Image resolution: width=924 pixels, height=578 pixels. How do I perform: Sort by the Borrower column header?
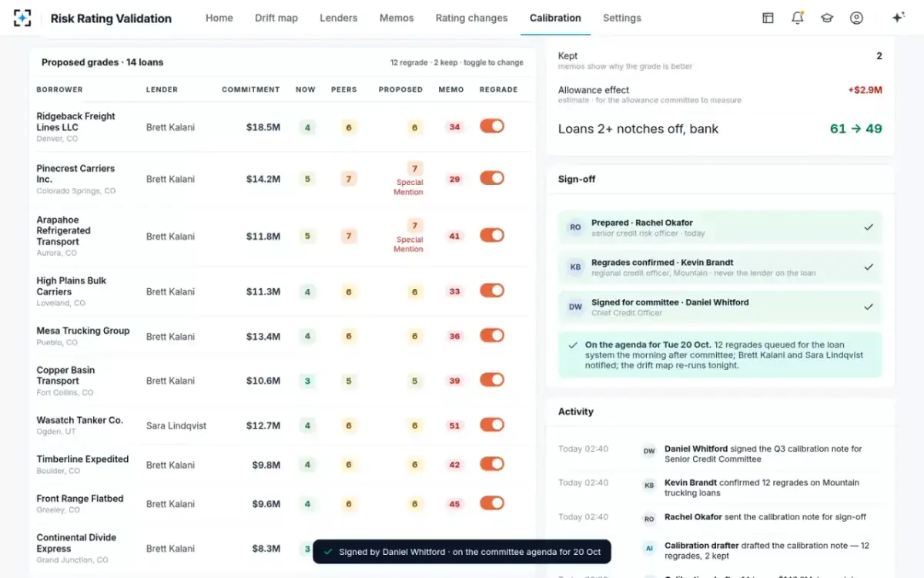pyautogui.click(x=59, y=89)
